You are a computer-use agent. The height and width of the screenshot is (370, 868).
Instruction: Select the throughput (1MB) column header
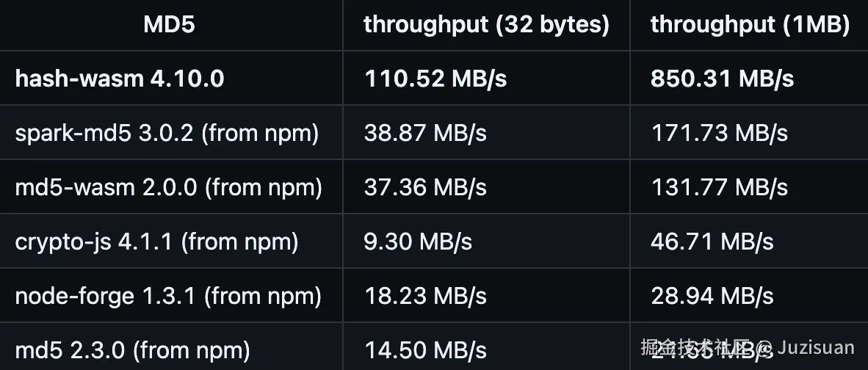click(749, 25)
